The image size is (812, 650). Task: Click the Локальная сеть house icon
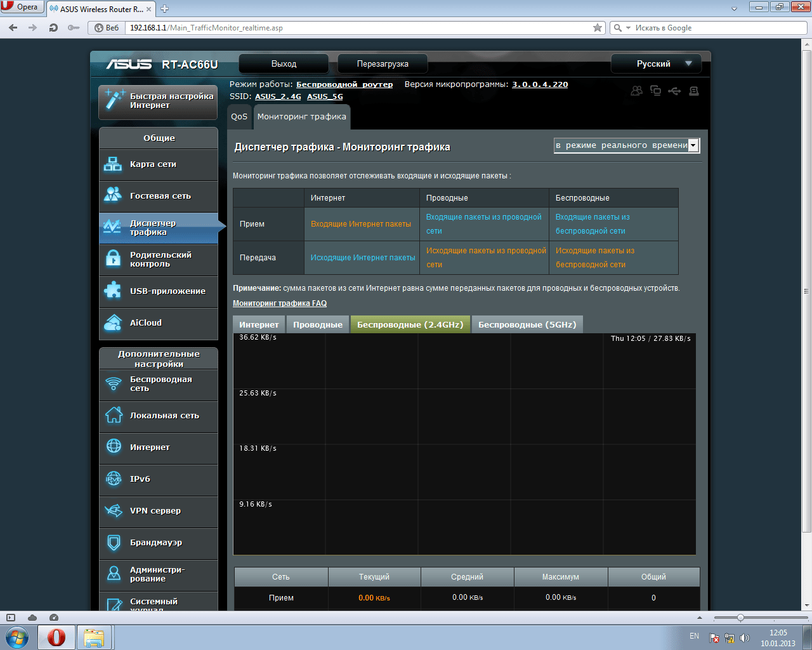pyautogui.click(x=114, y=415)
